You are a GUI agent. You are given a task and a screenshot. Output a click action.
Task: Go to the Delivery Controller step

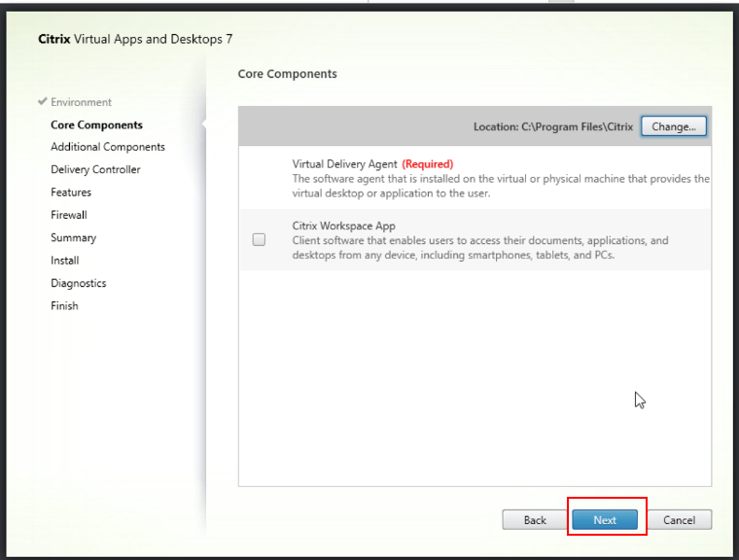(x=95, y=170)
